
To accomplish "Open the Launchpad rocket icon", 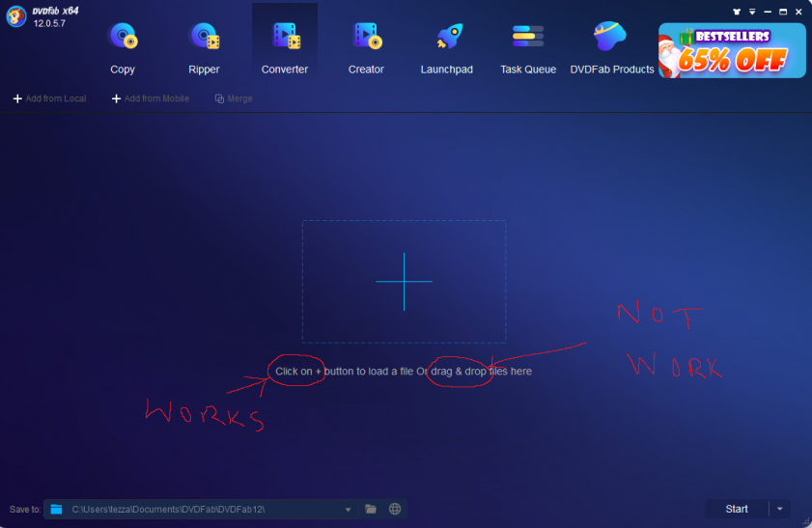I will point(448,37).
